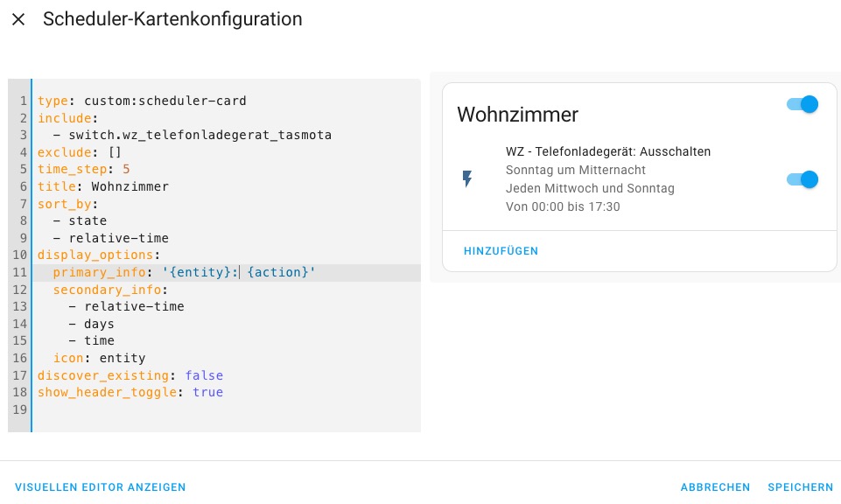The image size is (841, 504).
Task: Click the flash icon of Telefonladegerät schedule
Action: click(467, 178)
